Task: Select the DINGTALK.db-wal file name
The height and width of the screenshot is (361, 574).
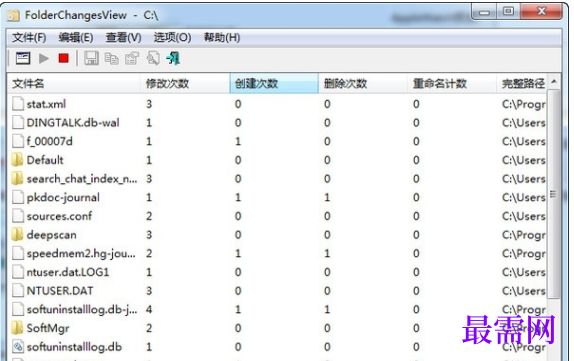Action: (x=73, y=123)
